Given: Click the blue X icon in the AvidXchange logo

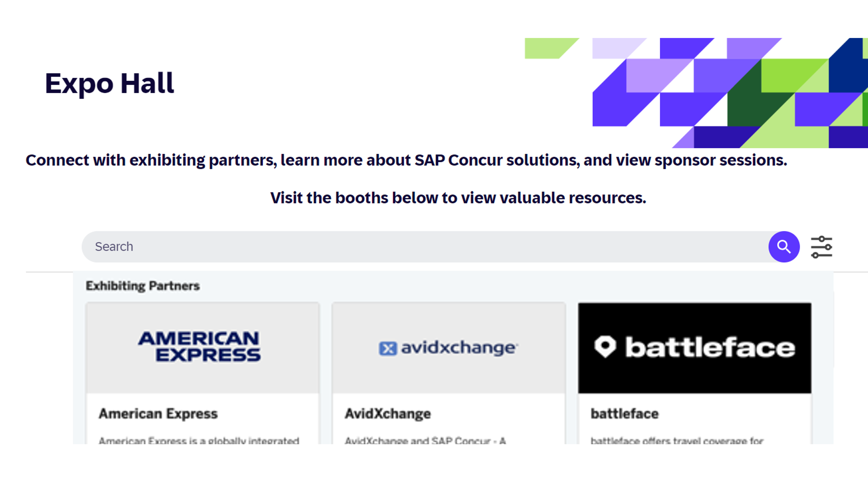Looking at the screenshot, I should [x=388, y=348].
